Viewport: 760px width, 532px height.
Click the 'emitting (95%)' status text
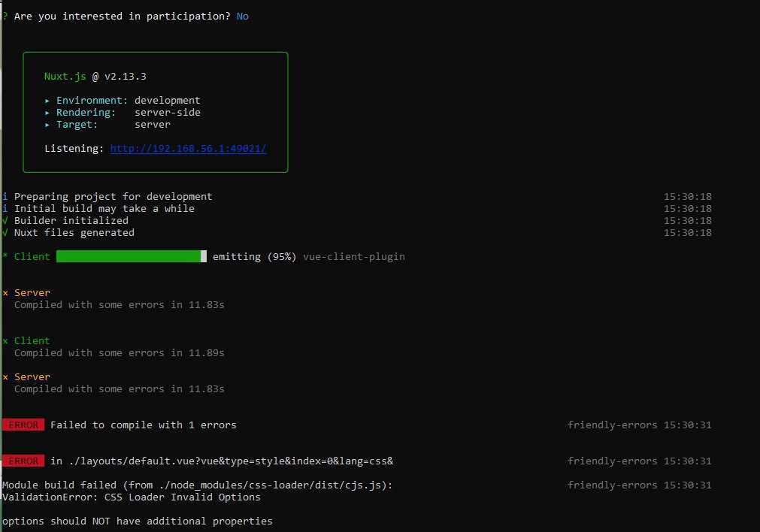tap(254, 257)
